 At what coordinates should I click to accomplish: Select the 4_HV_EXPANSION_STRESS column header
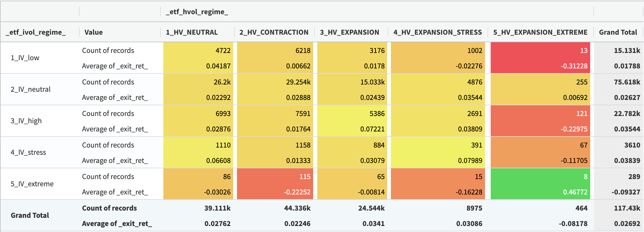[x=438, y=32]
